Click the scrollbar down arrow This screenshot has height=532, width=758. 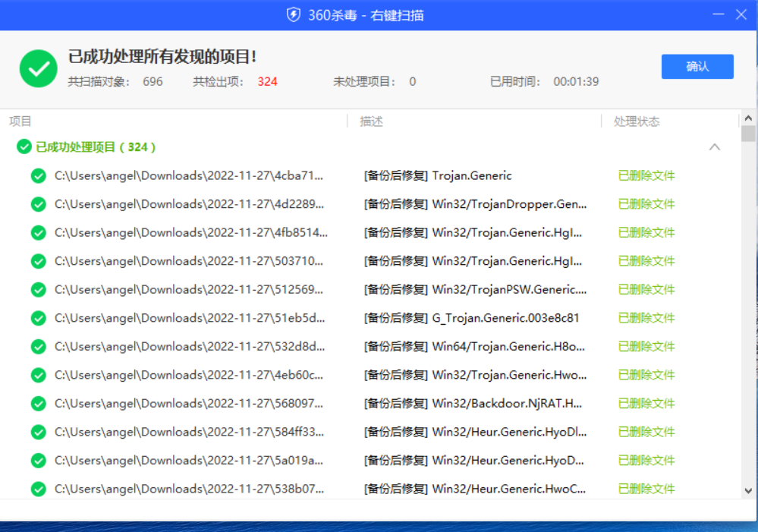tap(748, 490)
